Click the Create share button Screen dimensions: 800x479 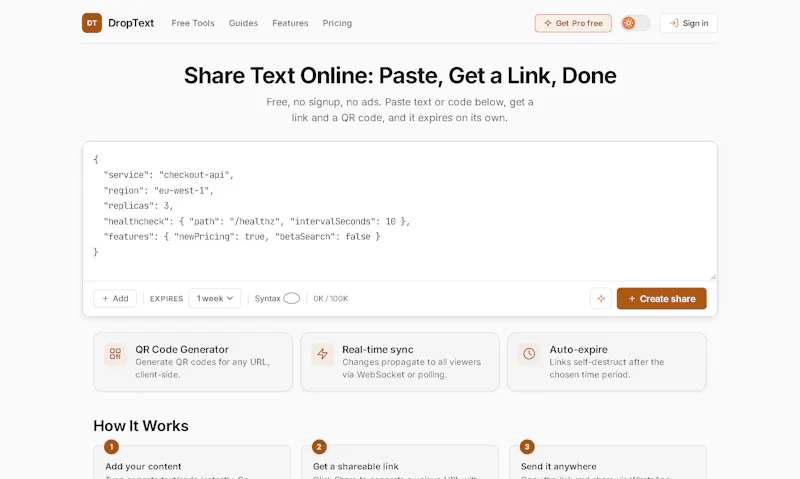click(x=661, y=298)
